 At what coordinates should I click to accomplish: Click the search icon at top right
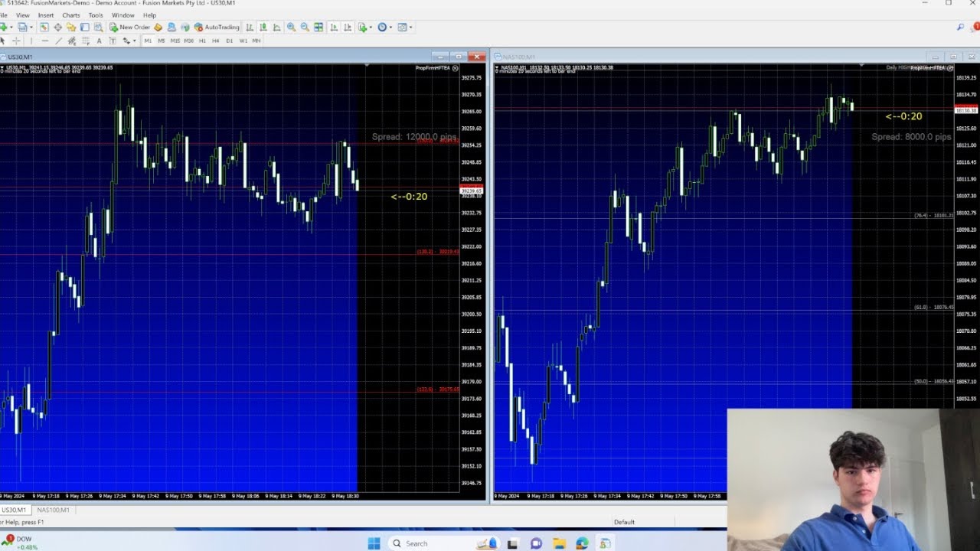pyautogui.click(x=961, y=27)
